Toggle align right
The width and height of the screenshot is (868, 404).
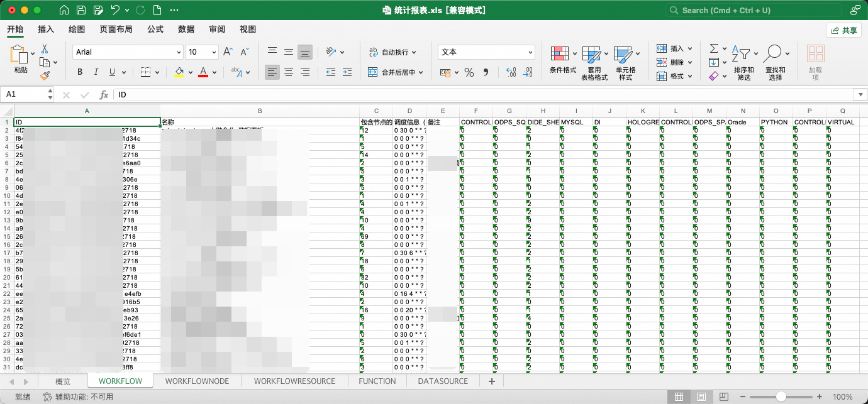[x=305, y=72]
